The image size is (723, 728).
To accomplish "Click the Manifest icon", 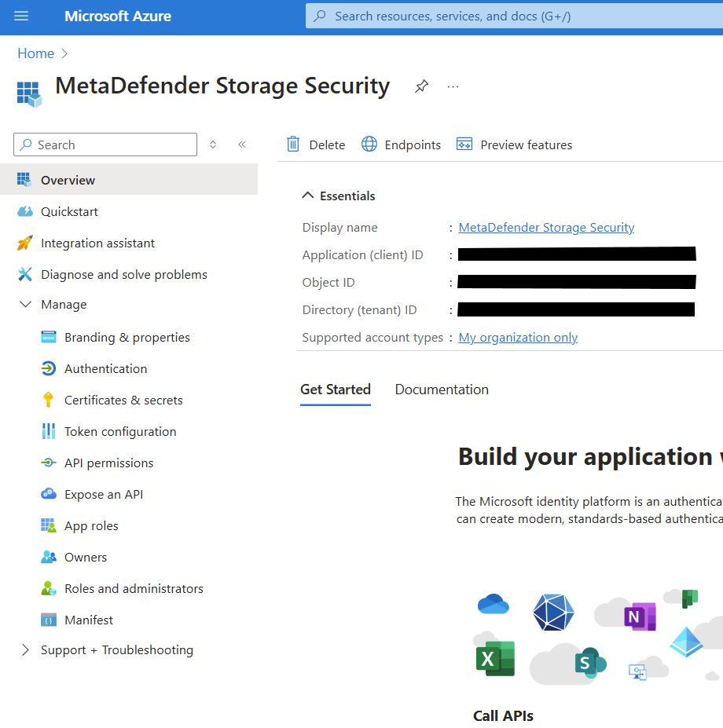I will tap(49, 620).
